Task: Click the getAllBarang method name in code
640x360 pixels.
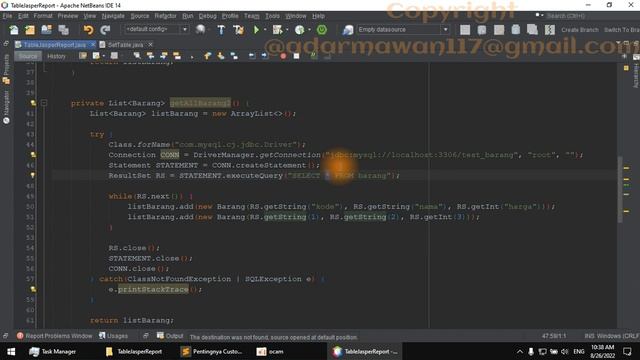Action: tap(200, 103)
